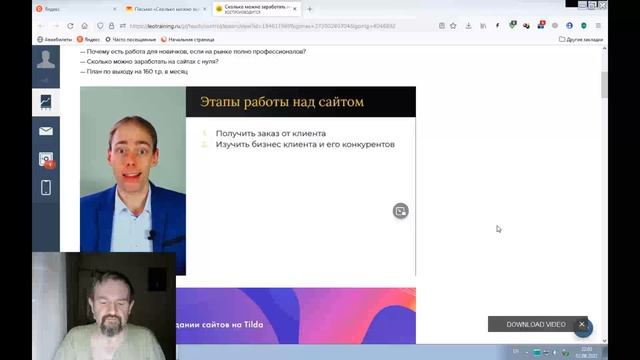The height and width of the screenshot is (360, 640).
Task: Click the DOWNLOAD VIDEO button
Action: click(536, 324)
